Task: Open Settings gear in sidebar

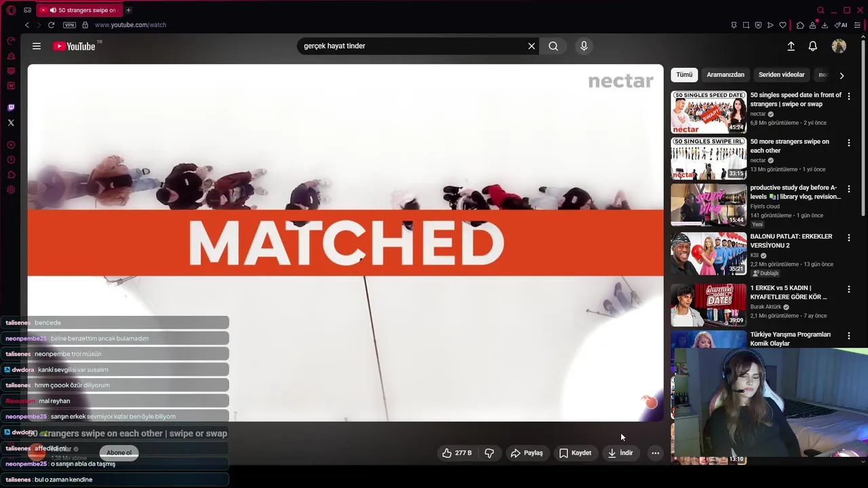Action: click(x=11, y=190)
